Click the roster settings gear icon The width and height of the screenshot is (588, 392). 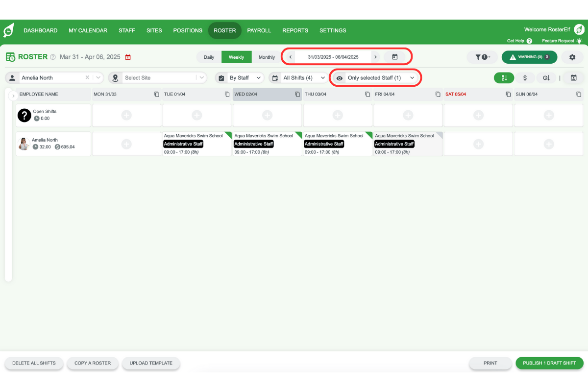click(x=572, y=57)
